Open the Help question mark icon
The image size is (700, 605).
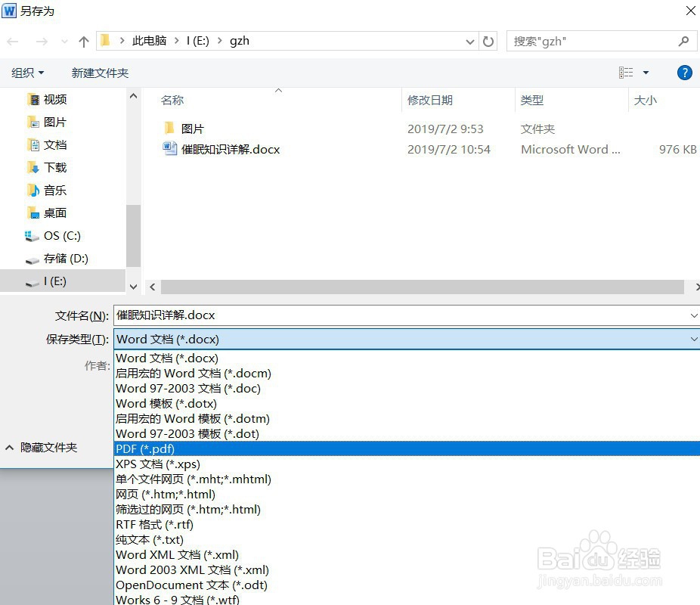pyautogui.click(x=684, y=73)
